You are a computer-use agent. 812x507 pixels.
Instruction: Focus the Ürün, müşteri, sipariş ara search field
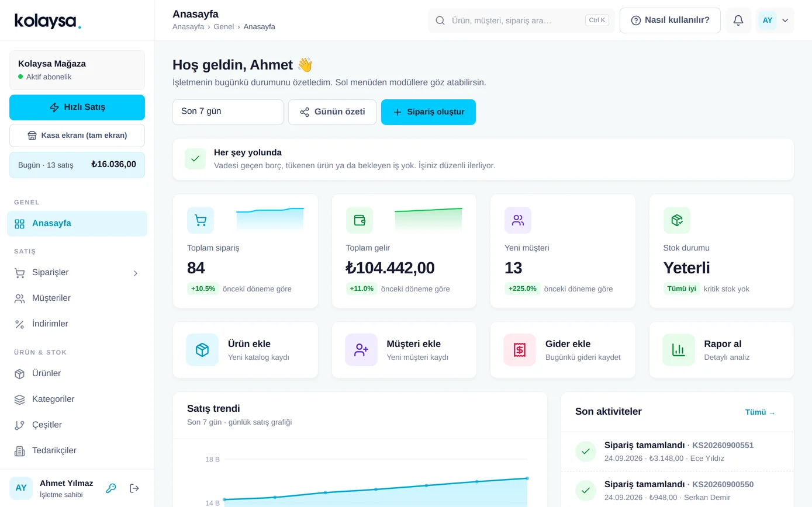point(521,20)
